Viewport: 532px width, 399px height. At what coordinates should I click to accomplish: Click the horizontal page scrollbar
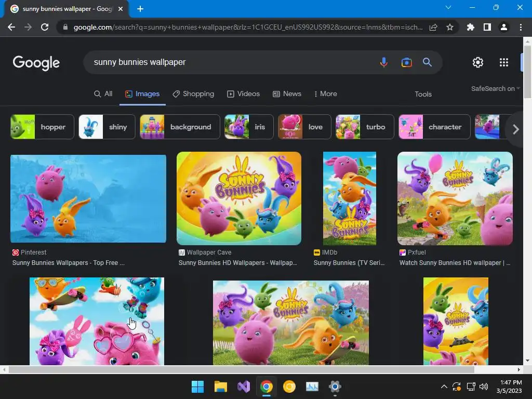click(241, 369)
